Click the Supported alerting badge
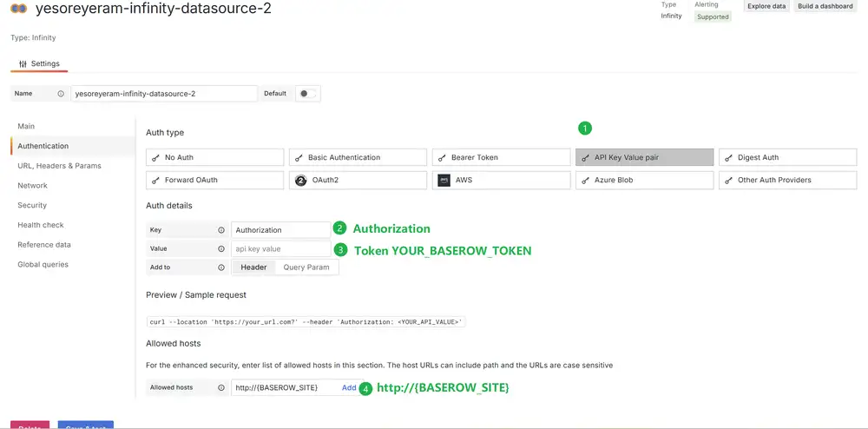 point(713,16)
